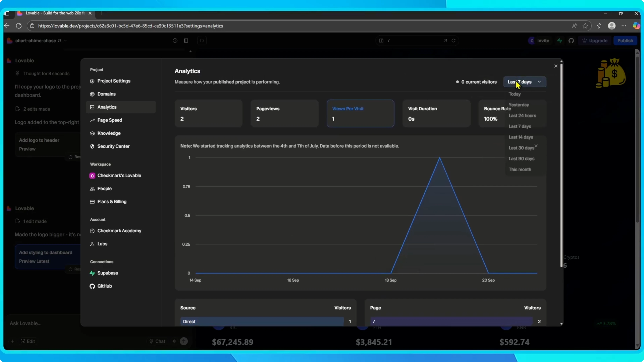Viewport: 644px width, 362px height.
Task: Click the Project Settings gear icon
Action: (92, 81)
